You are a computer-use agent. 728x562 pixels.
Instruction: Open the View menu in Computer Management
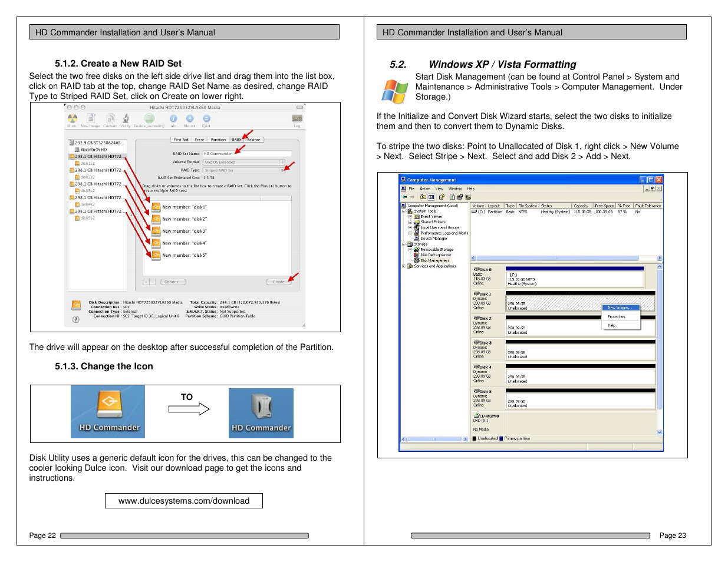click(x=439, y=189)
